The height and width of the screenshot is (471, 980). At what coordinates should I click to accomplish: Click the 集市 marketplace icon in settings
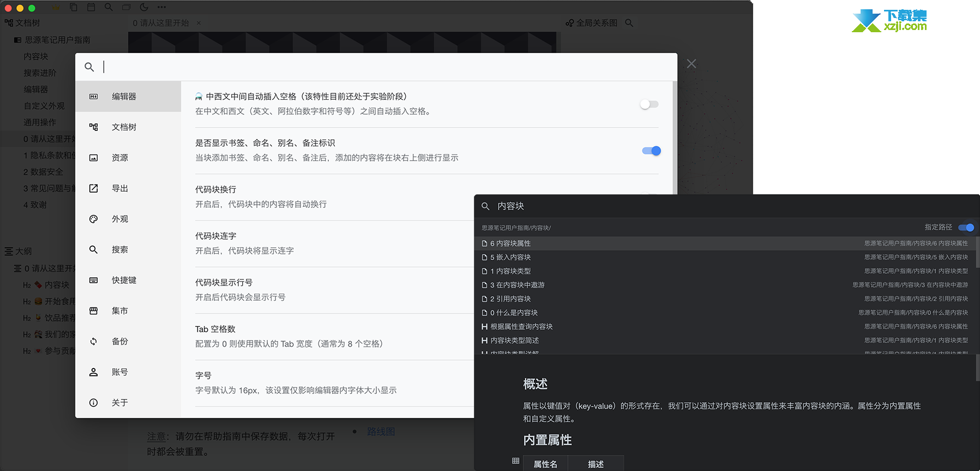pyautogui.click(x=94, y=311)
